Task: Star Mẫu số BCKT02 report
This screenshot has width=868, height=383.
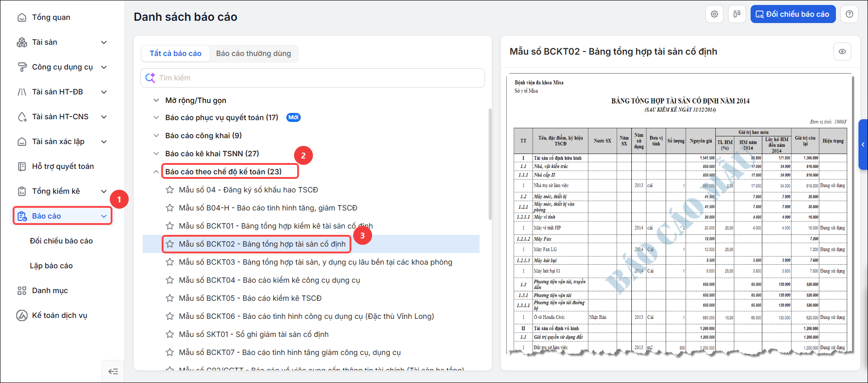Action: coord(170,244)
